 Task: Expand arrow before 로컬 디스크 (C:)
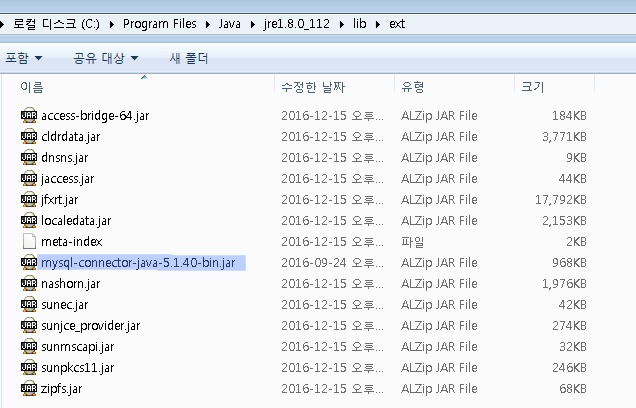pyautogui.click(x=2, y=24)
